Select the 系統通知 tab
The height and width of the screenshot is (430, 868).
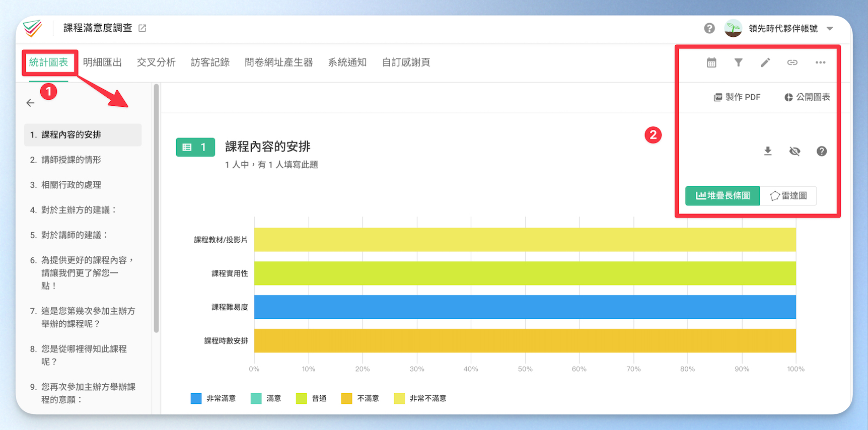click(x=347, y=62)
